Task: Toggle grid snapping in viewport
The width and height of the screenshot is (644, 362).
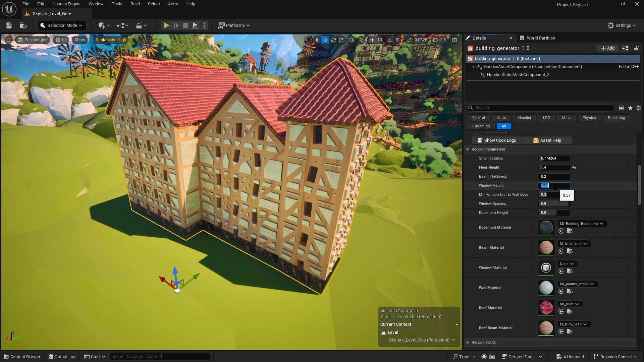Action: point(372,40)
